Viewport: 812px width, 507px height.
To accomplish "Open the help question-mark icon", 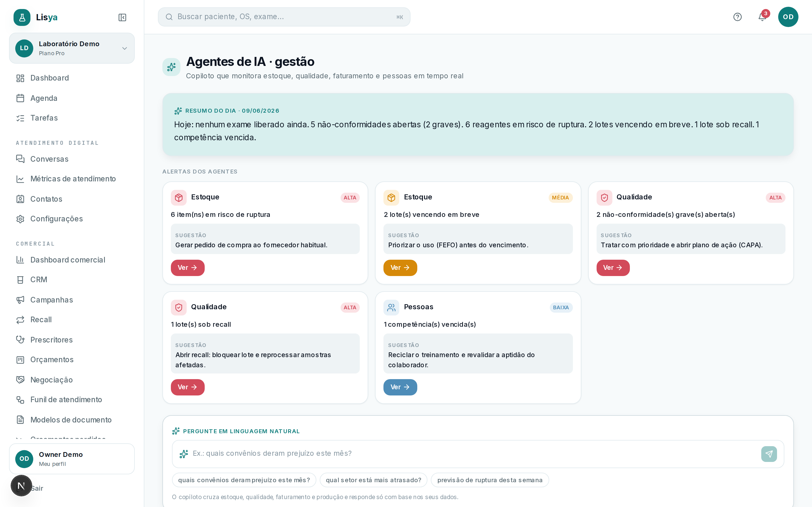I will tap(737, 17).
